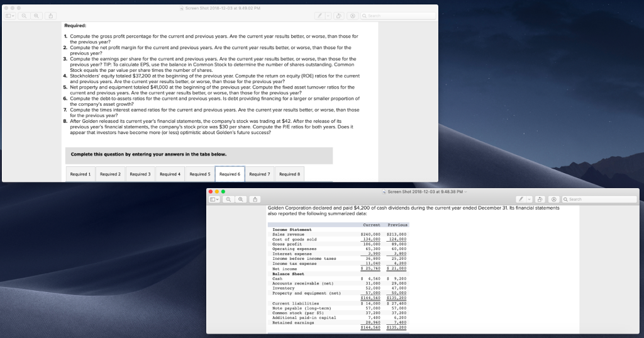Image resolution: width=644 pixels, height=338 pixels.
Task: Click 'Cost of goods sold' row label
Action: point(294,239)
